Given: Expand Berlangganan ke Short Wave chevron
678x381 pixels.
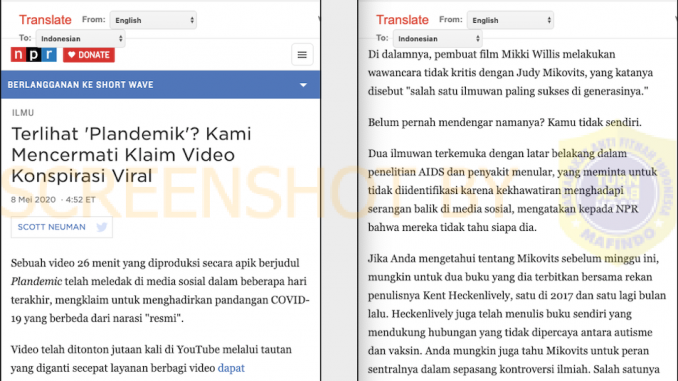Looking at the screenshot, I should [304, 85].
